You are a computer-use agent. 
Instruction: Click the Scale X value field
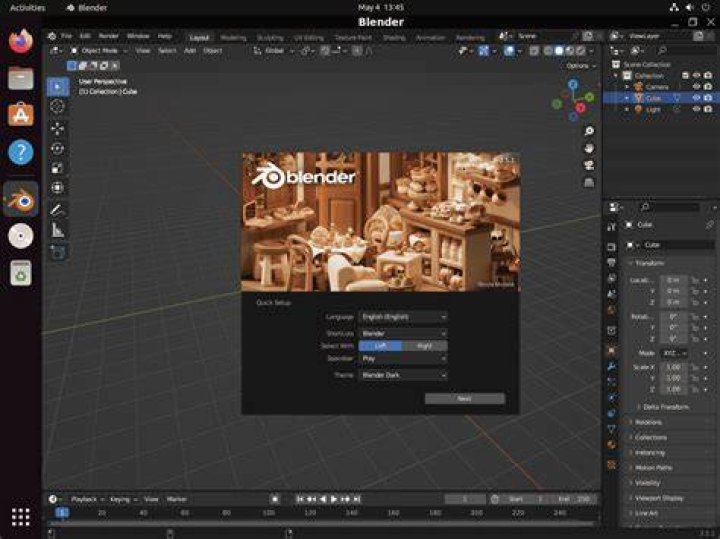coord(674,367)
